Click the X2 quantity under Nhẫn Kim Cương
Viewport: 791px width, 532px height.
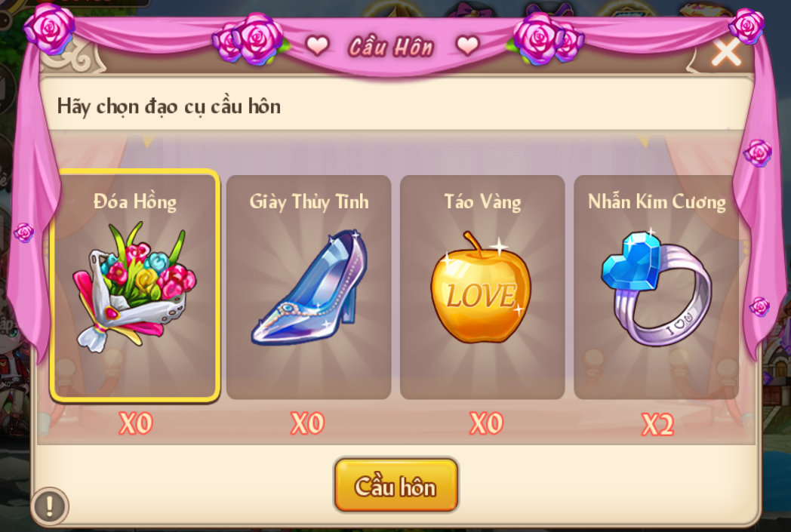[x=657, y=424]
